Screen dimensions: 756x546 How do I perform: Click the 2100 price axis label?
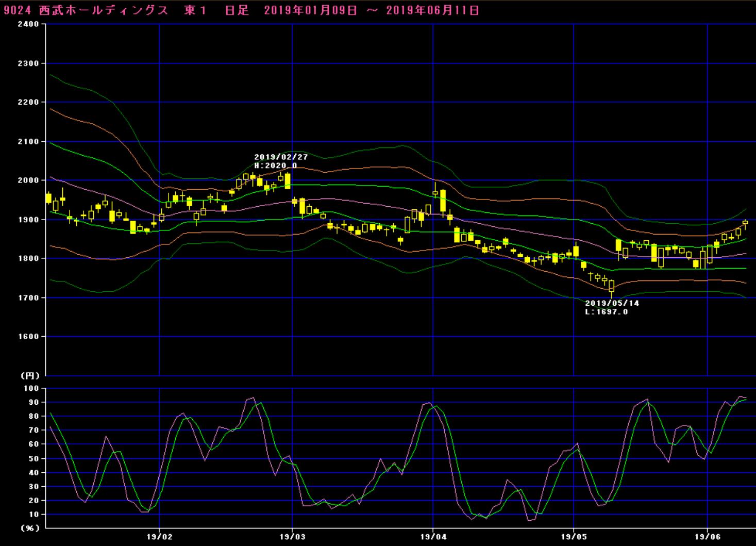[x=29, y=141]
